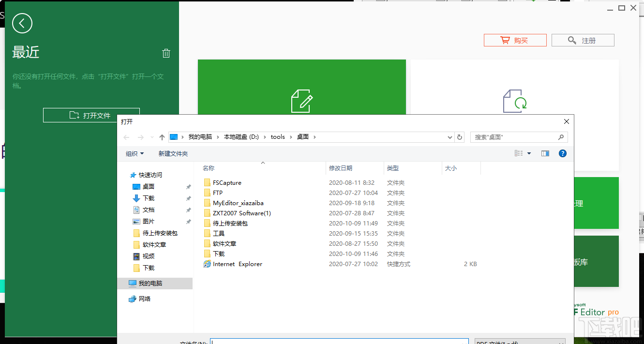644x344 pixels.
Task: Select the FSCapture folder
Action: (227, 183)
